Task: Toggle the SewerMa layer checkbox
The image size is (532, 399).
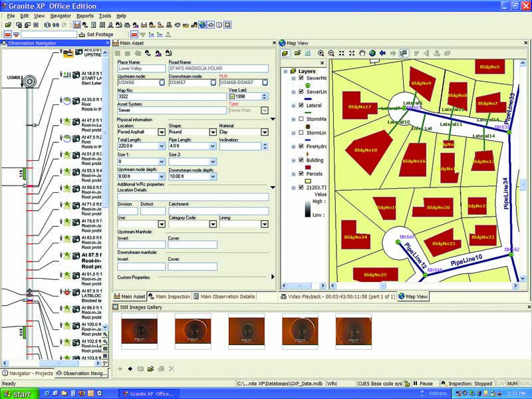Action: coord(301,78)
